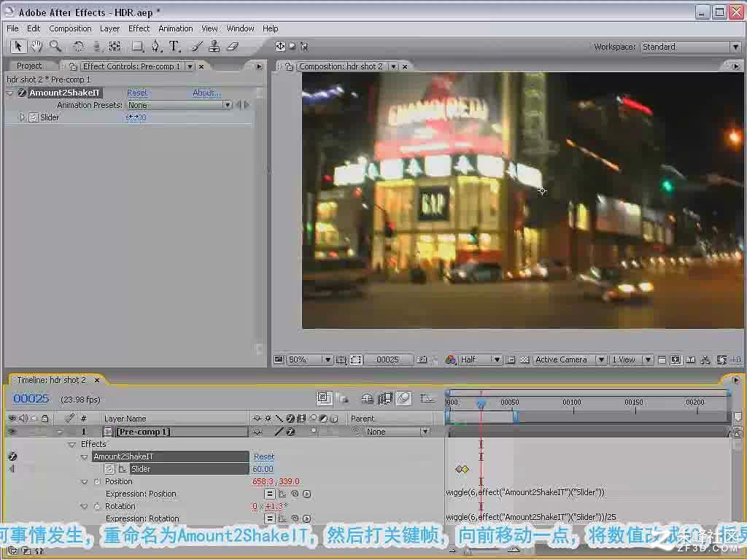Toggle transparency grid in viewer
This screenshot has height=560, width=747.
[525, 360]
